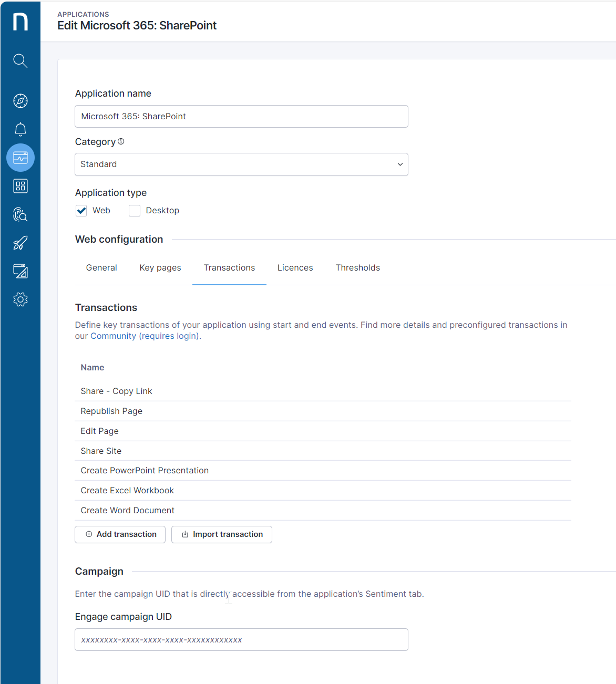The height and width of the screenshot is (684, 616).
Task: Switch to the General tab
Action: click(101, 268)
